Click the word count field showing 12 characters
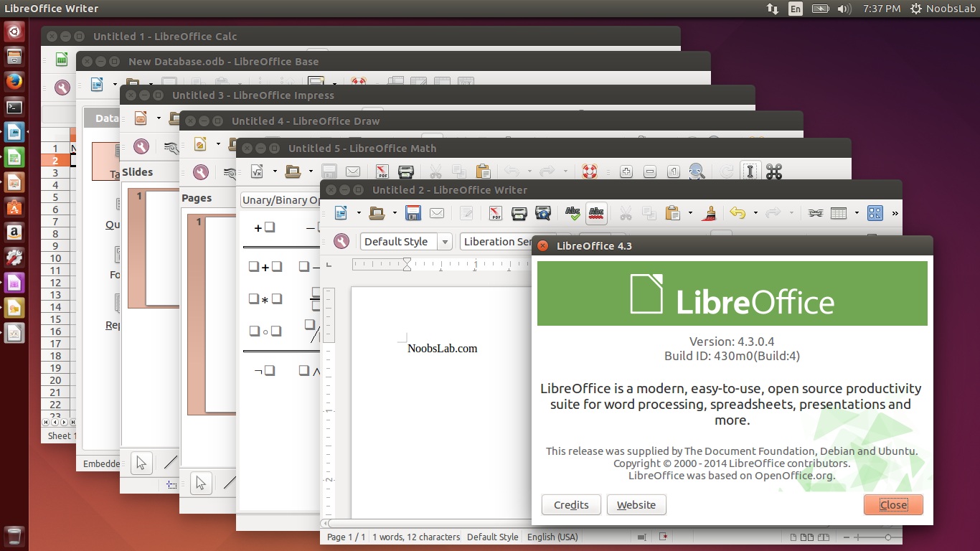Viewport: 980px width, 551px height. [416, 537]
